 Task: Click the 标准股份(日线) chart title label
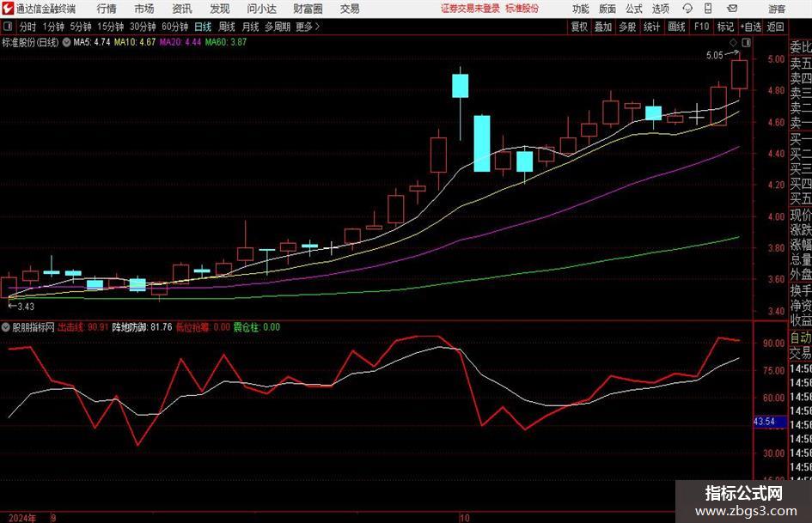tap(30, 42)
